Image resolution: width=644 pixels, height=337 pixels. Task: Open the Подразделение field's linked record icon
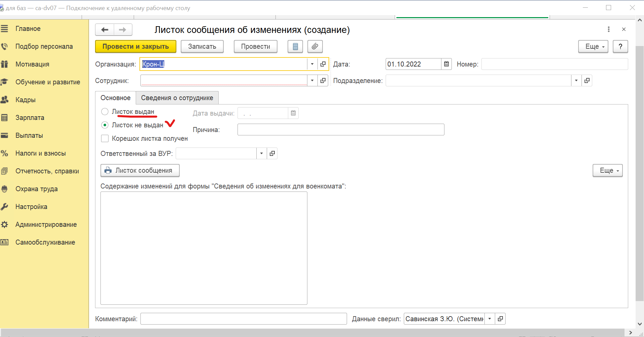tap(587, 81)
